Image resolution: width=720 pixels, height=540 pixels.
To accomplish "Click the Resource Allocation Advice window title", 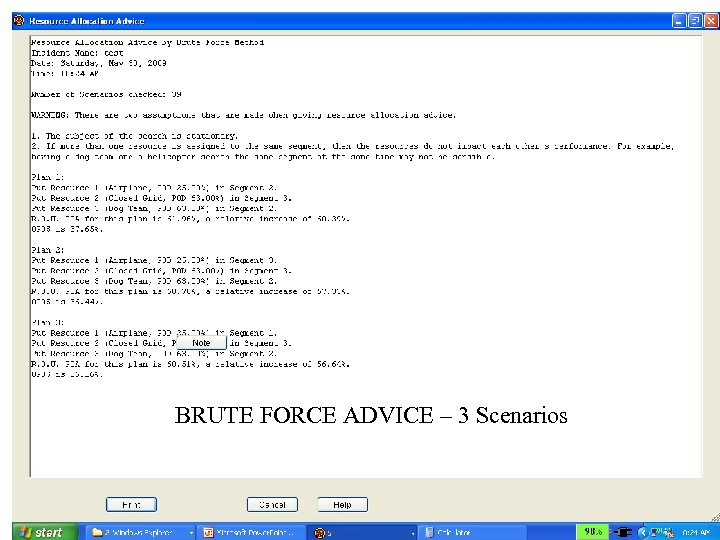I will point(87,21).
